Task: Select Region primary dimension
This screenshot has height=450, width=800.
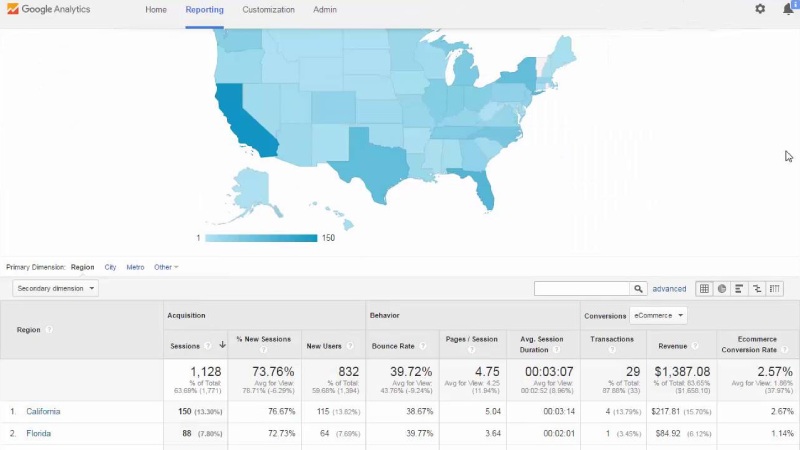Action: pos(82,267)
